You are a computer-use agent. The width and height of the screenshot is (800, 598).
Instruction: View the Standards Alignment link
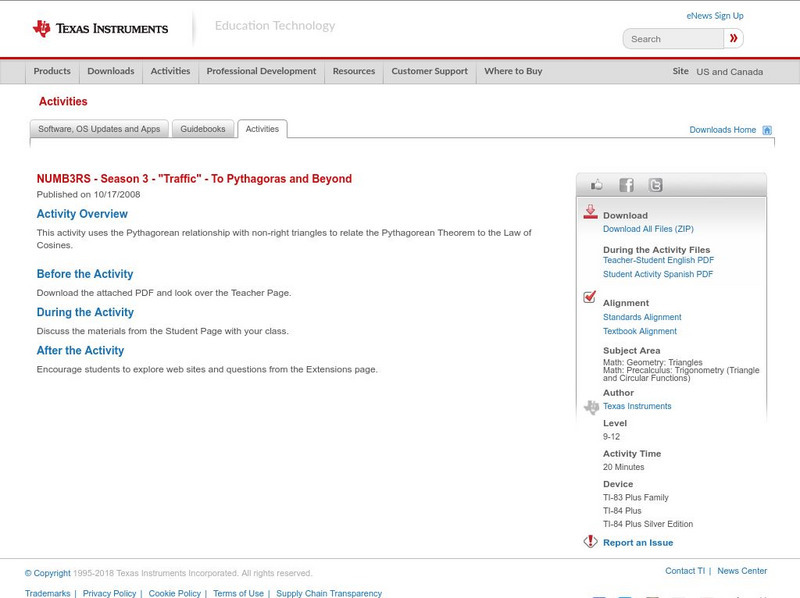[642, 317]
